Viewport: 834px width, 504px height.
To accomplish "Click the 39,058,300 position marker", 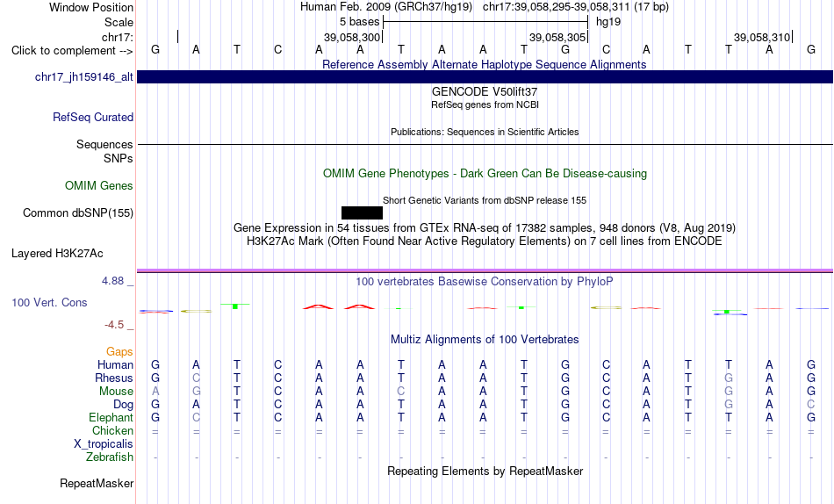I will coord(353,37).
